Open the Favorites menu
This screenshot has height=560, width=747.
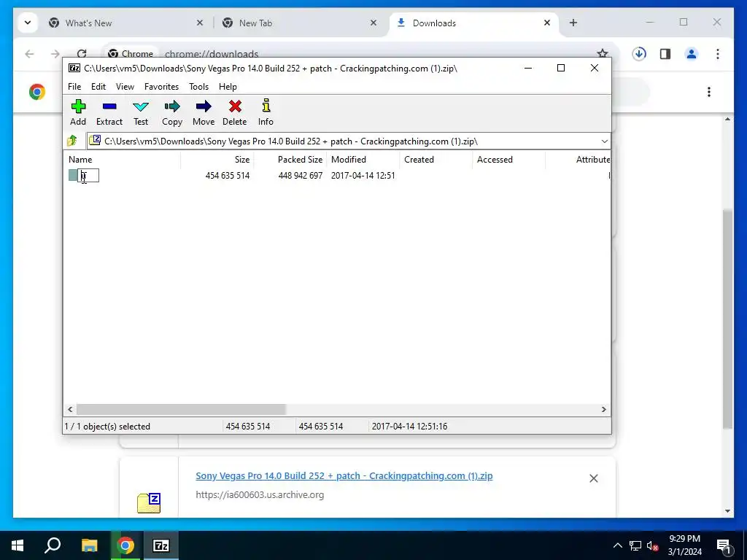(x=161, y=87)
